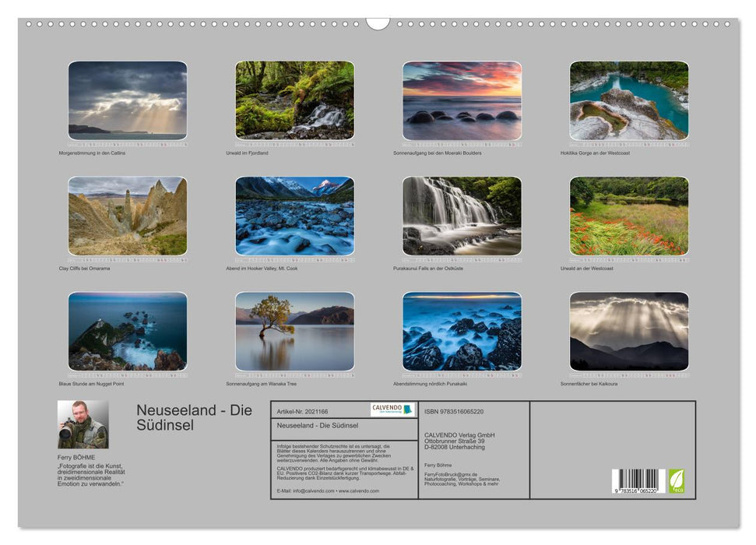Select the Abendstimmung nördlich Punakaiki caption
Image resolution: width=756 pixels, height=545 pixels.
pos(430,382)
